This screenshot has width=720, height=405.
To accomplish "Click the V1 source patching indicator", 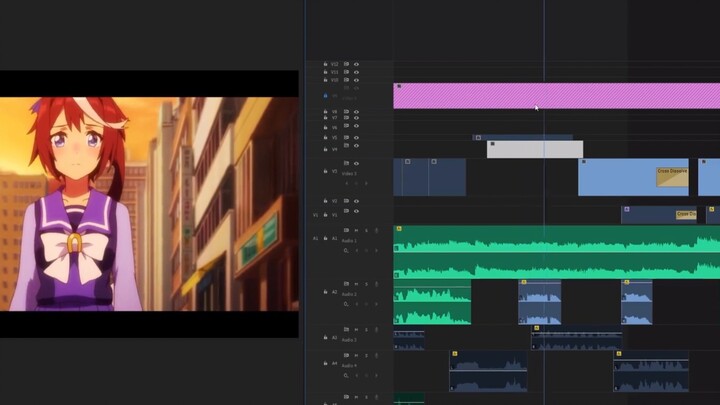I will pos(316,214).
